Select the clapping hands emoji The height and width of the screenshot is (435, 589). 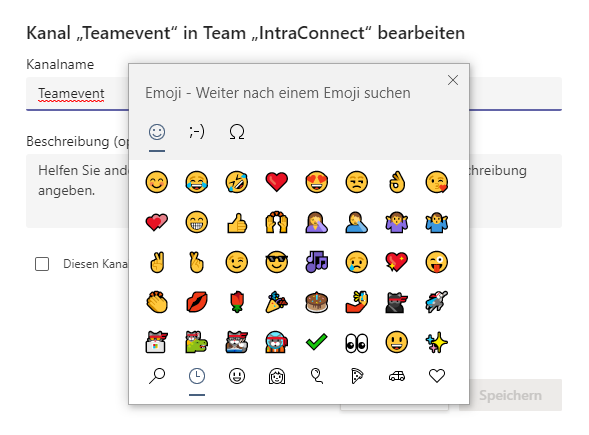pos(157,302)
